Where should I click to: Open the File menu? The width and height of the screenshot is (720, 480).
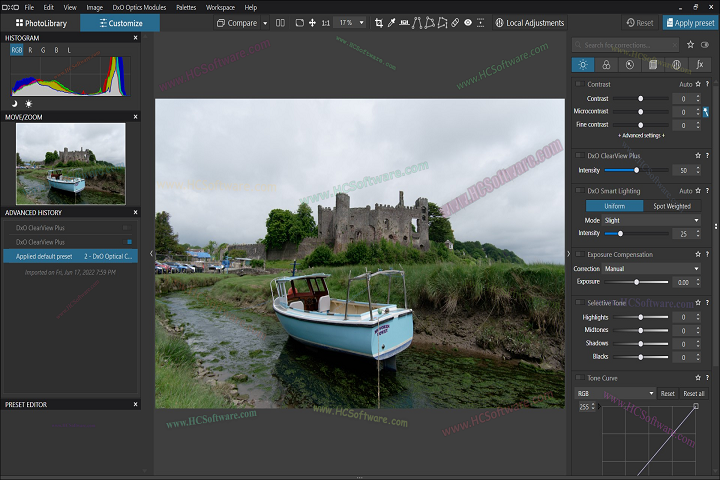tap(29, 7)
